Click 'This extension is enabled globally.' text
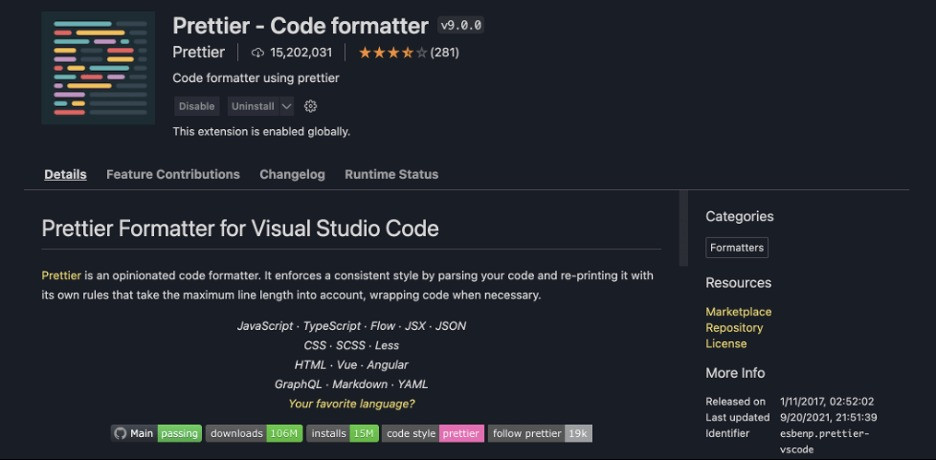This screenshot has height=460, width=936. (x=261, y=131)
